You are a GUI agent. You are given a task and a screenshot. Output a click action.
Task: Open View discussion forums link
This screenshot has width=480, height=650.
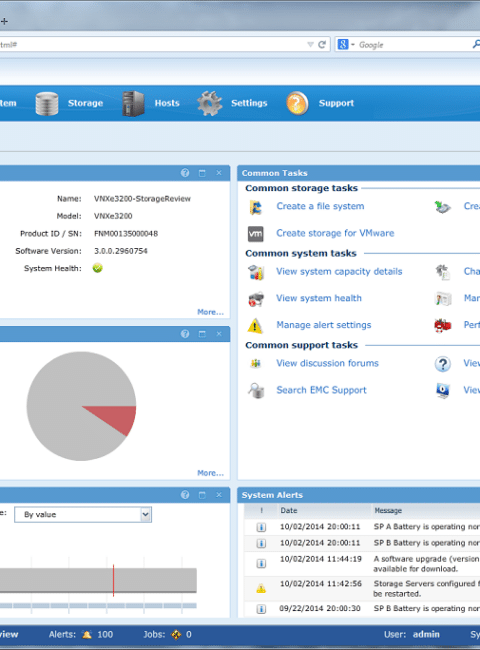(327, 363)
